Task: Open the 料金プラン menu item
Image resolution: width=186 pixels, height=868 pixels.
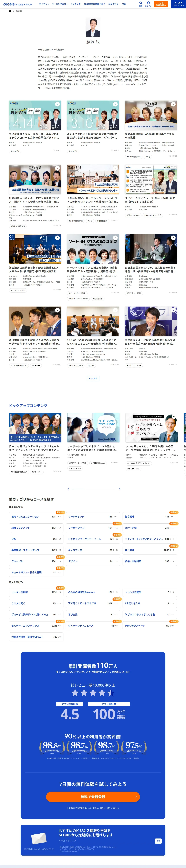Action: 113,4
